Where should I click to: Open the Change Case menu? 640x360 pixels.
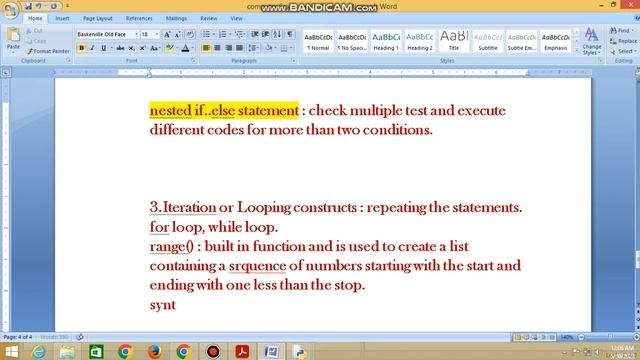(x=154, y=48)
